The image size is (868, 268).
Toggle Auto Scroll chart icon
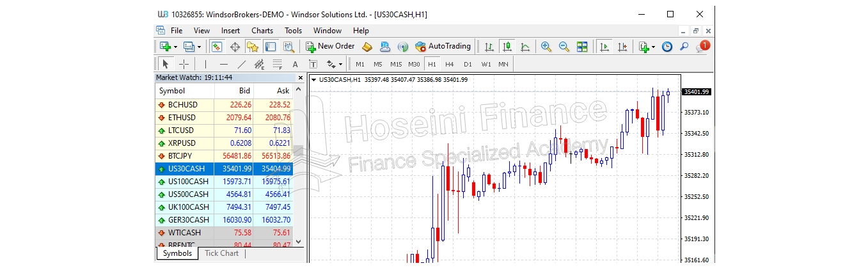[604, 47]
